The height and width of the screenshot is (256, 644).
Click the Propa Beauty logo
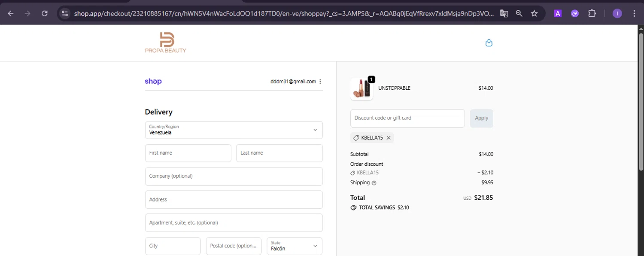(166, 42)
